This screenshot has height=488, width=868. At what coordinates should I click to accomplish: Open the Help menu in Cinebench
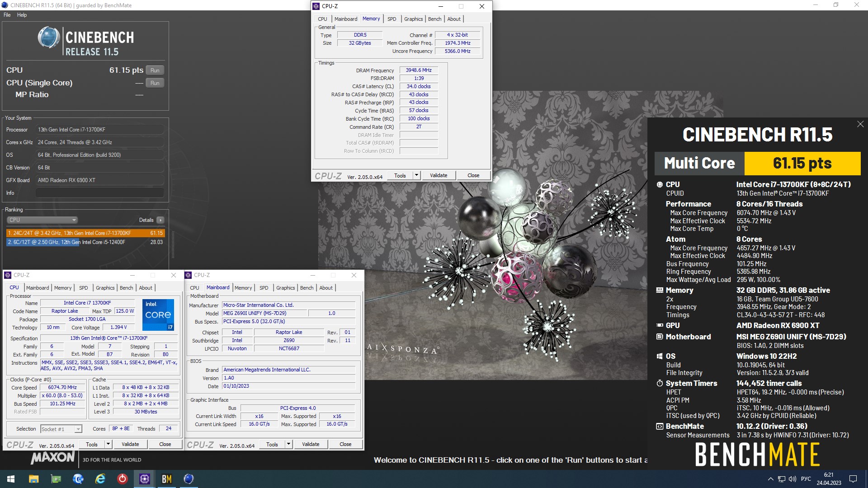point(22,15)
